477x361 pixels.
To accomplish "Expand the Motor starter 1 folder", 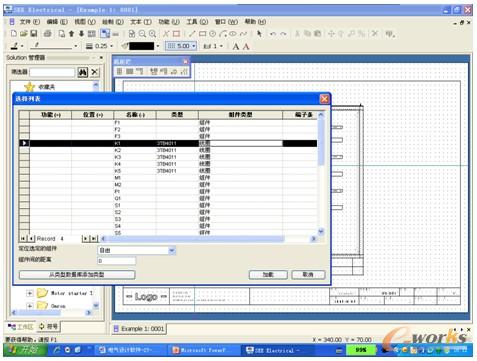I will pyautogui.click(x=30, y=293).
